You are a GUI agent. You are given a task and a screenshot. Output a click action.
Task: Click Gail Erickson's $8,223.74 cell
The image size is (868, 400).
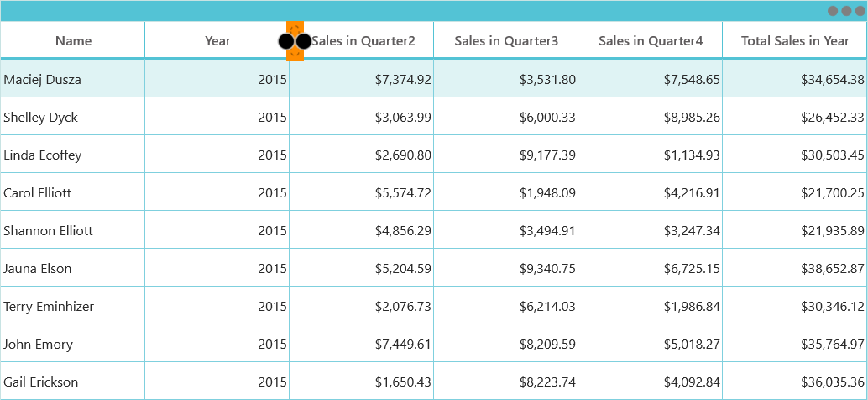(506, 382)
